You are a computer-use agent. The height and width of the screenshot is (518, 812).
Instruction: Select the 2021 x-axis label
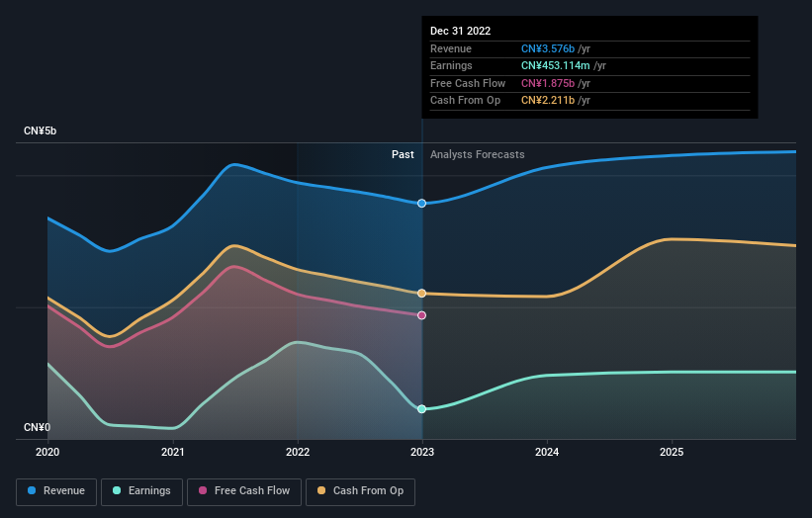(172, 452)
